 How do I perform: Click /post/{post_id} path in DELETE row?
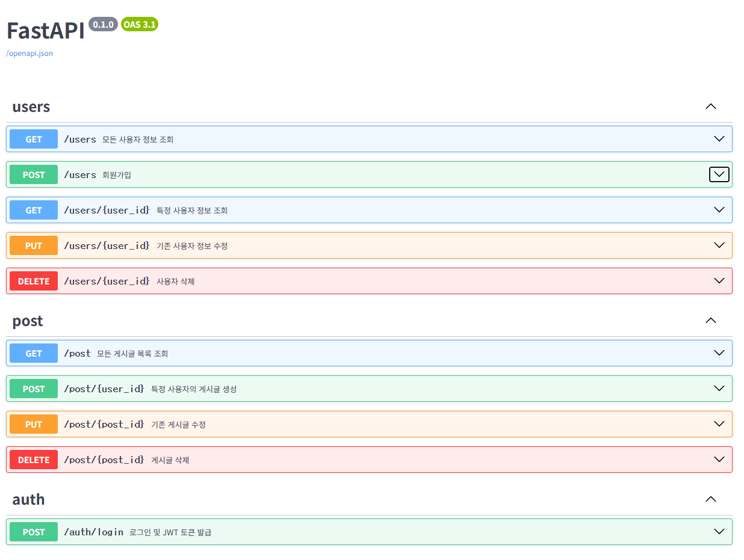pyautogui.click(x=104, y=460)
